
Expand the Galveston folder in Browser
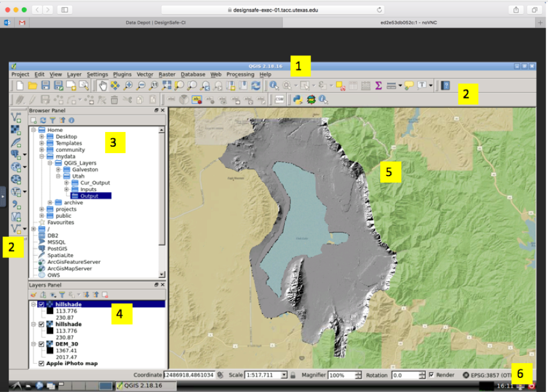click(x=58, y=170)
